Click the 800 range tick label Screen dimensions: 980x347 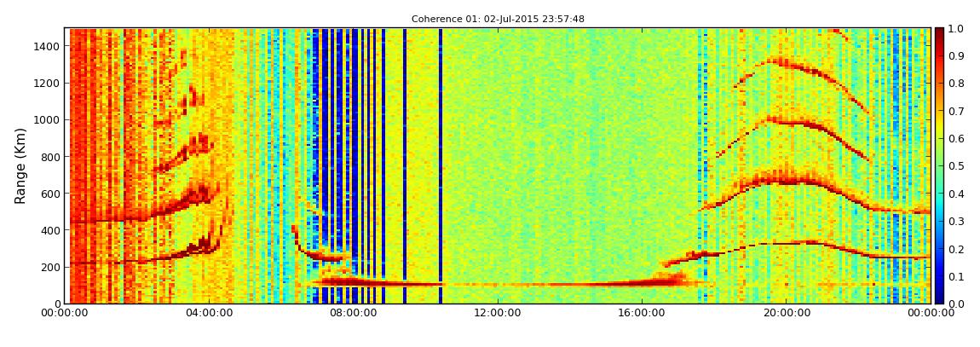[x=51, y=156]
